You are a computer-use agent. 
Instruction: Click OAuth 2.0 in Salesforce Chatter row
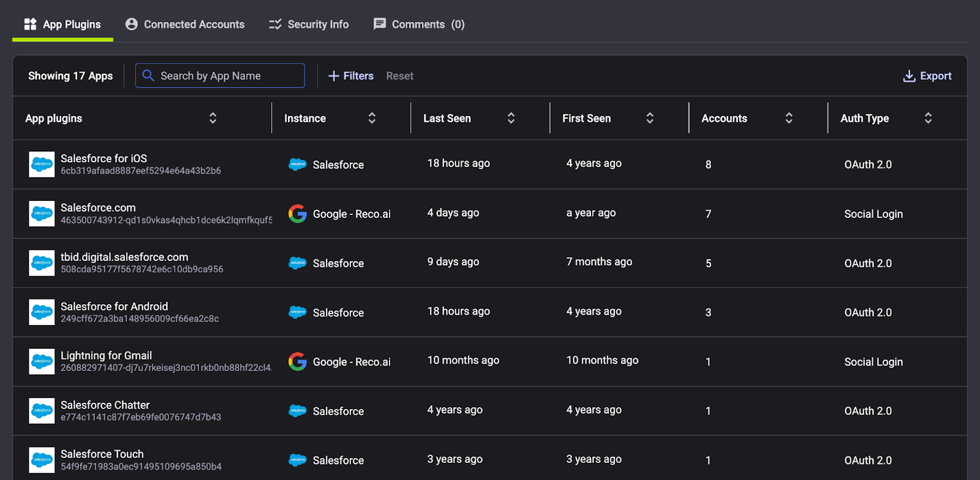click(x=868, y=411)
